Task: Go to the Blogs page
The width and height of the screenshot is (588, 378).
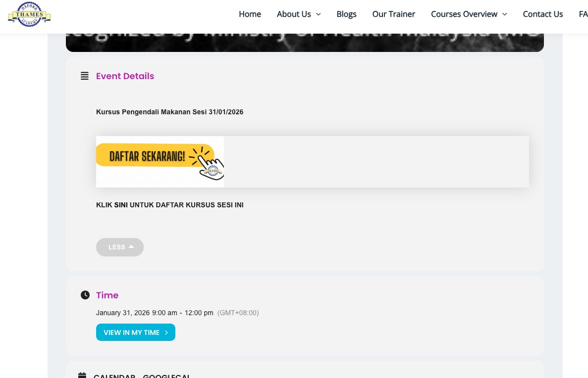Action: (346, 14)
